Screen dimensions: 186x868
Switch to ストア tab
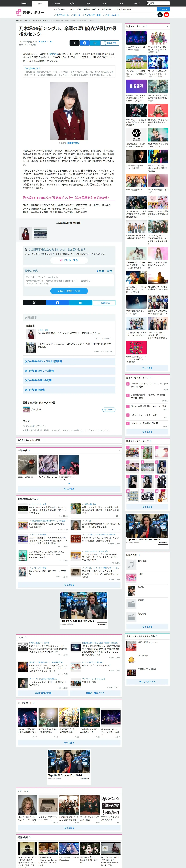point(121,3)
